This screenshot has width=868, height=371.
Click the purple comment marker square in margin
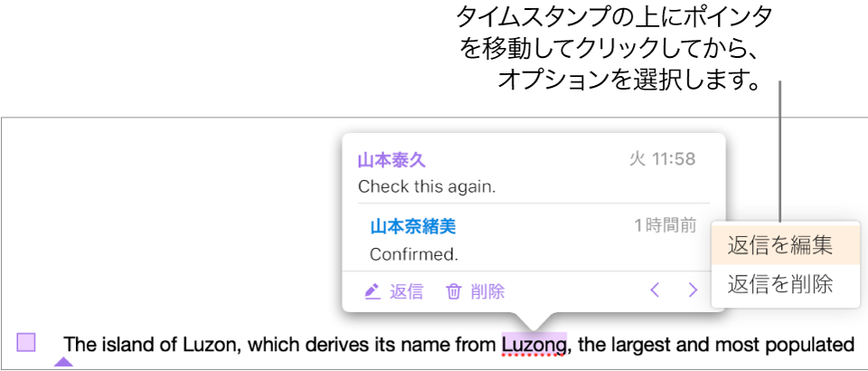click(26, 342)
